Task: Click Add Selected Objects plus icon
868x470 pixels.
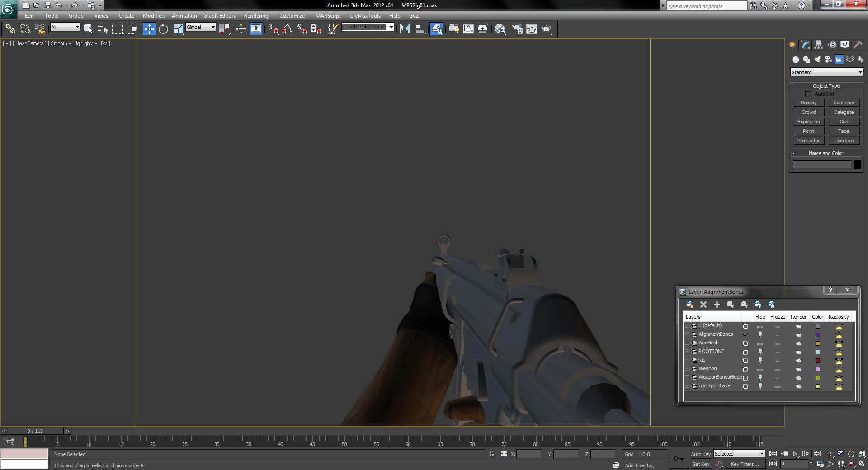Action: pyautogui.click(x=717, y=305)
